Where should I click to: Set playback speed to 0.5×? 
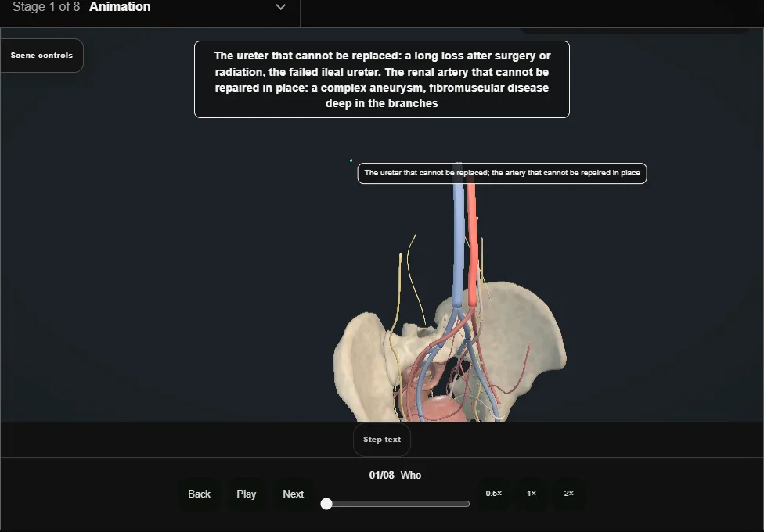pos(494,494)
